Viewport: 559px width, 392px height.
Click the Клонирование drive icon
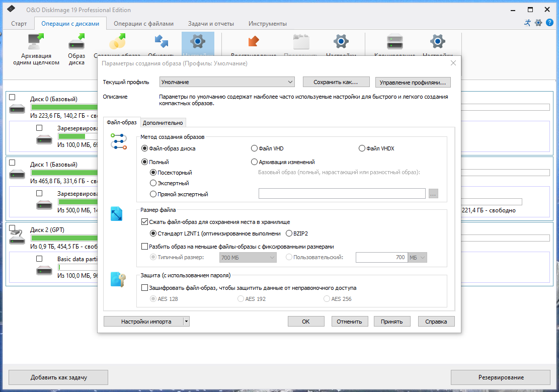(x=394, y=41)
